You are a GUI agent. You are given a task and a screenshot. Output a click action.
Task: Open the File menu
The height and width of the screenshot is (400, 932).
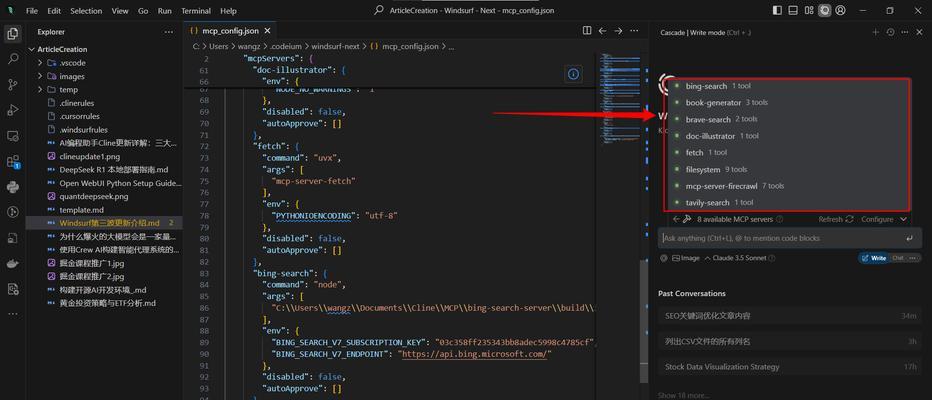point(32,11)
